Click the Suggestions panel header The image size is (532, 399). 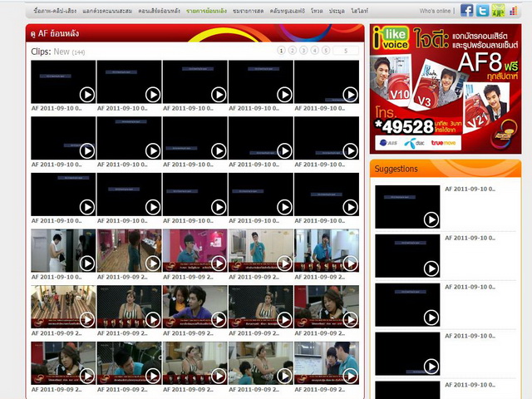coord(446,169)
